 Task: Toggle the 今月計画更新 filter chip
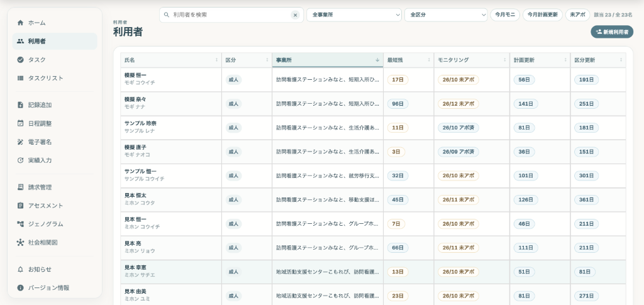[543, 14]
